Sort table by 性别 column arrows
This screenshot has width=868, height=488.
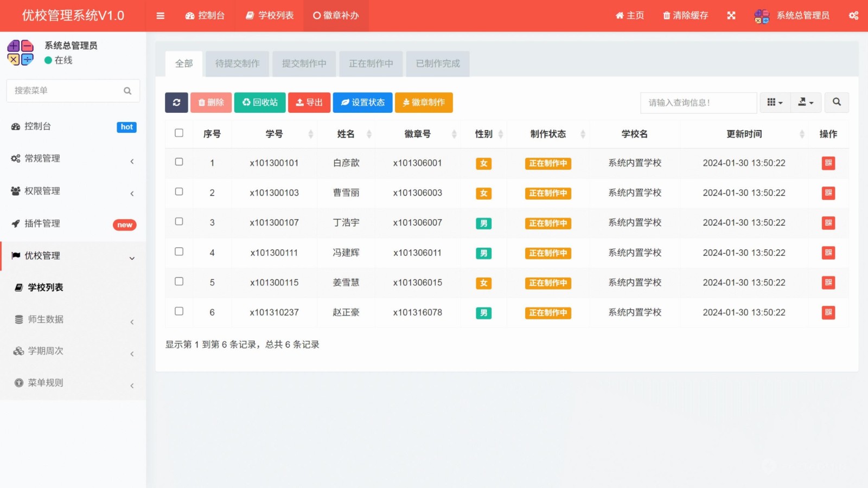[501, 134]
